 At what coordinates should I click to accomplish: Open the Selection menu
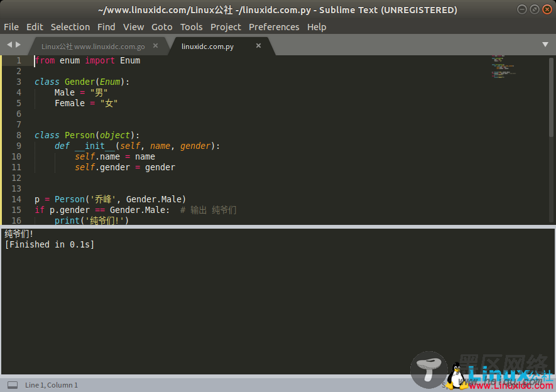[x=70, y=27]
